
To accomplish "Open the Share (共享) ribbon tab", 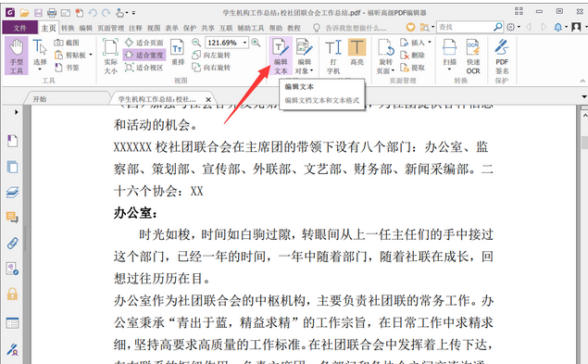I will [207, 28].
